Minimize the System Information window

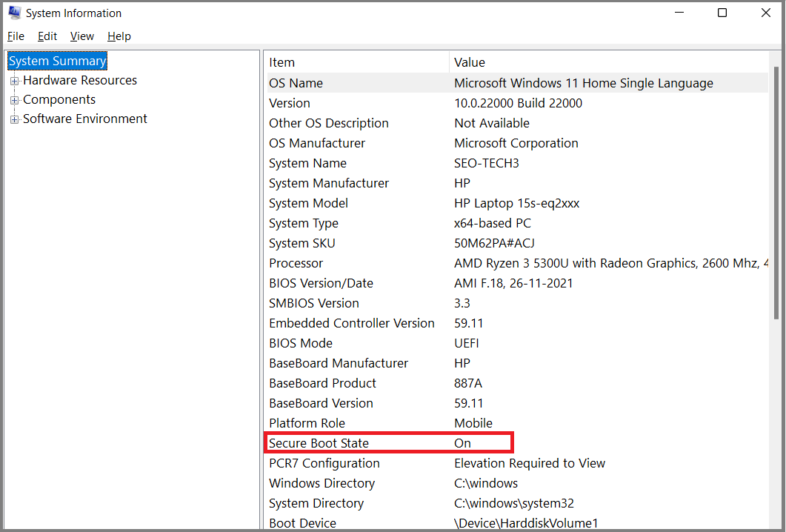click(679, 13)
